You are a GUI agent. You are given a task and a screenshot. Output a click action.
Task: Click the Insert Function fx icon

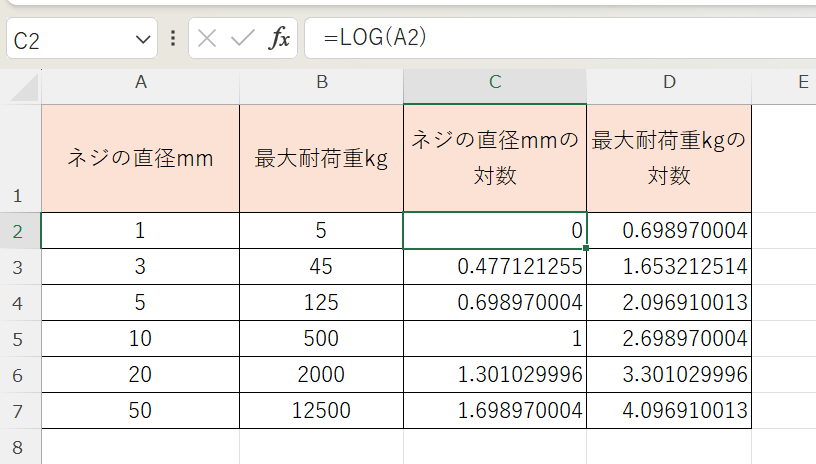[279, 39]
